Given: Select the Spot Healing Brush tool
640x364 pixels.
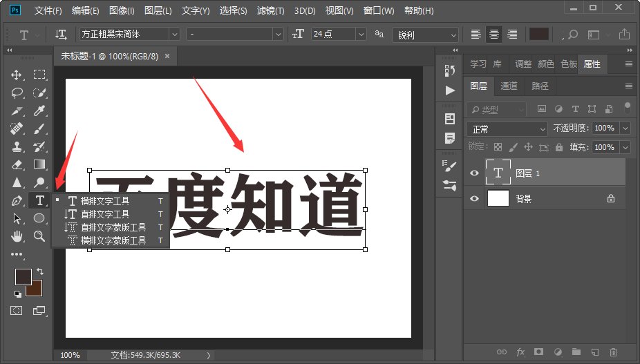Looking at the screenshot, I should 17,129.
